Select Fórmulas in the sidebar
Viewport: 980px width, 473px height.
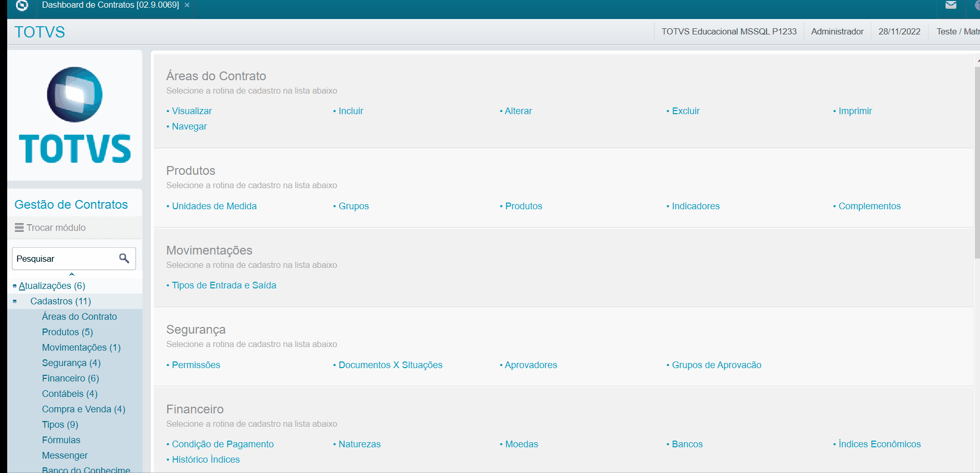[61, 440]
